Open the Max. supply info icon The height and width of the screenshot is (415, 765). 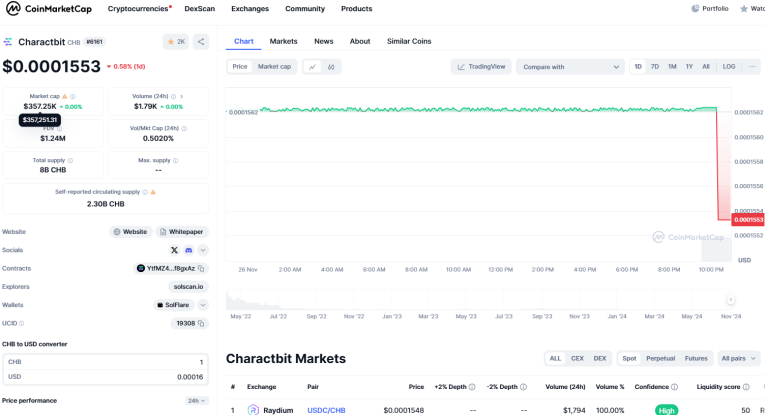click(x=176, y=160)
